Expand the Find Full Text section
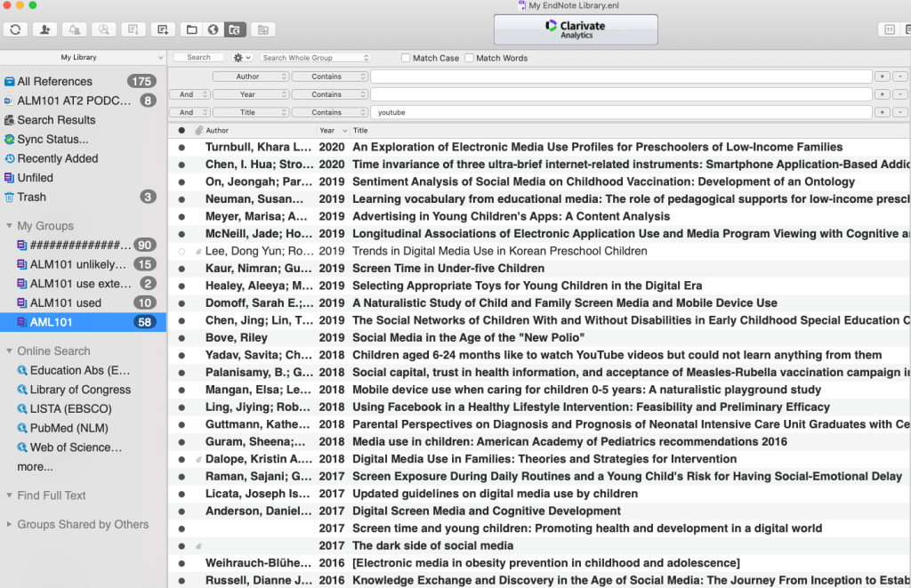The height and width of the screenshot is (588, 911). click(52, 495)
